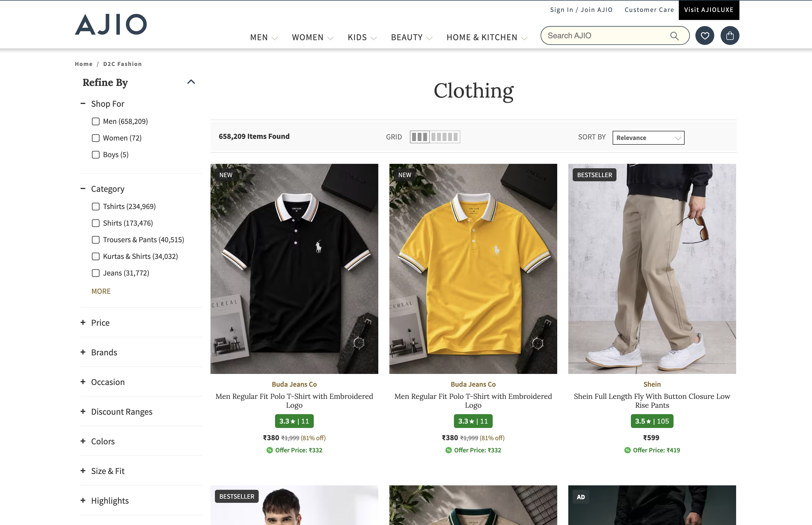Open the wishlist heart icon
Image resolution: width=812 pixels, height=525 pixels.
point(705,35)
